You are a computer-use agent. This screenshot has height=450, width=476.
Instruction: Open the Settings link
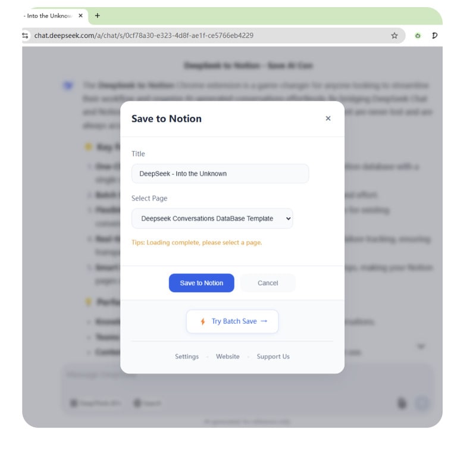[x=187, y=357]
